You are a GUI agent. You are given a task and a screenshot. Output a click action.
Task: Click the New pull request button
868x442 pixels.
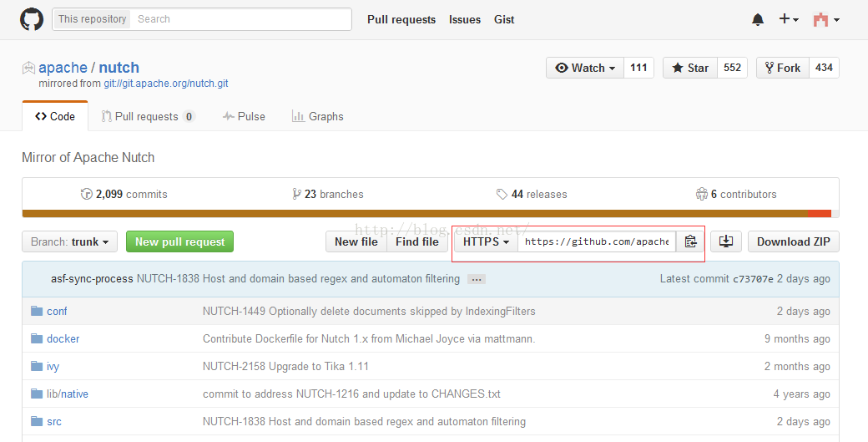tap(180, 242)
